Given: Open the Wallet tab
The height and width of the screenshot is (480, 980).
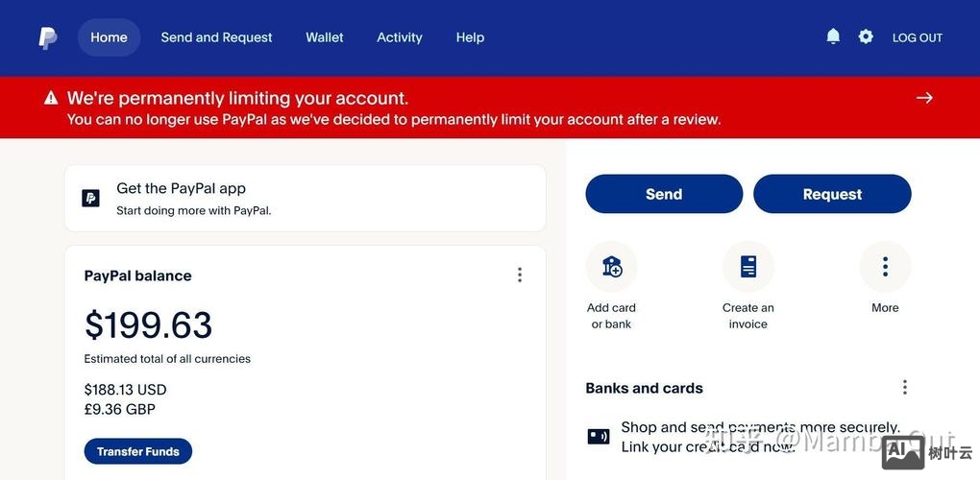Looking at the screenshot, I should pyautogui.click(x=325, y=37).
